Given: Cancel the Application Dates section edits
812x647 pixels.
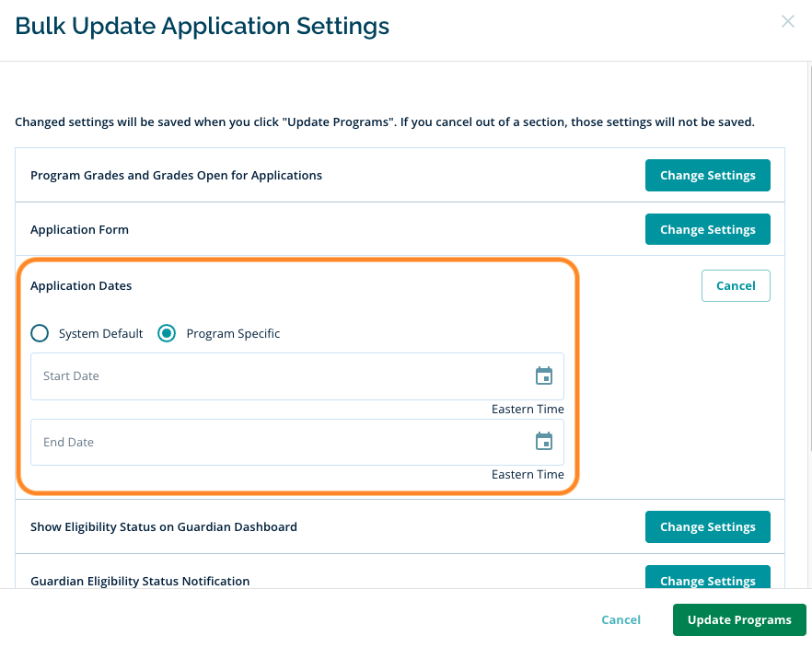Looking at the screenshot, I should coord(735,285).
